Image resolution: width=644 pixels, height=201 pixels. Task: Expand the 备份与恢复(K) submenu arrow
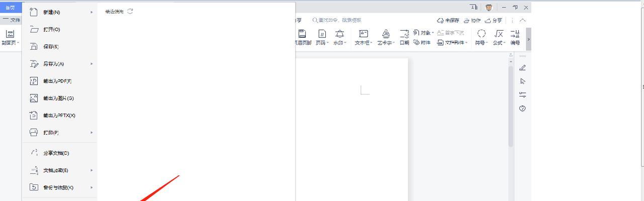tap(91, 187)
